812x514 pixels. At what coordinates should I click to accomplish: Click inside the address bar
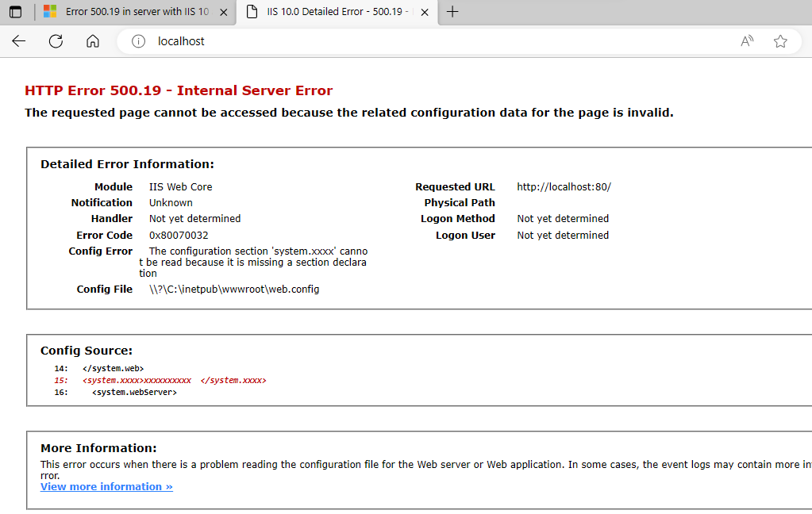317,41
